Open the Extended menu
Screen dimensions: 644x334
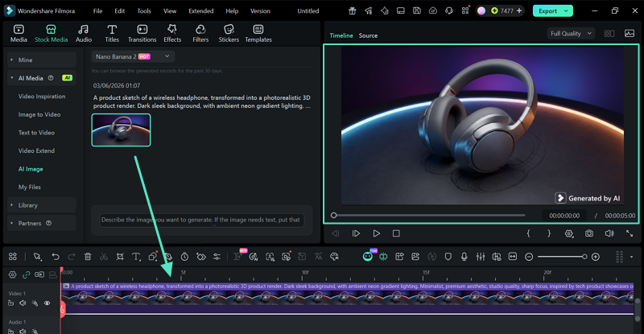click(200, 11)
